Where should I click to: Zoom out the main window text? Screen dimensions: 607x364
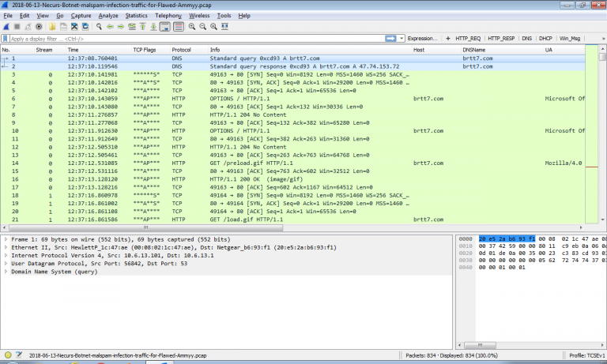point(203,27)
